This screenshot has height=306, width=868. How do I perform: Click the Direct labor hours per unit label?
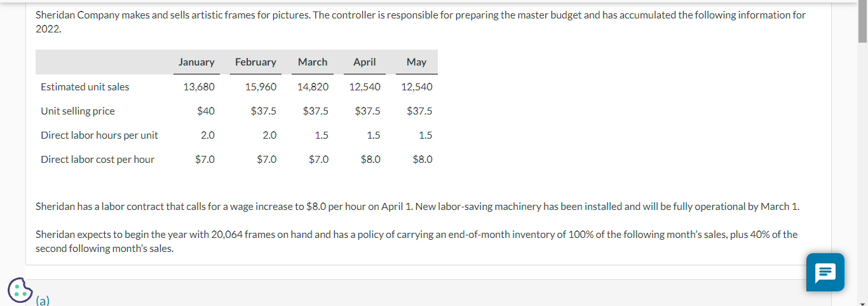99,135
